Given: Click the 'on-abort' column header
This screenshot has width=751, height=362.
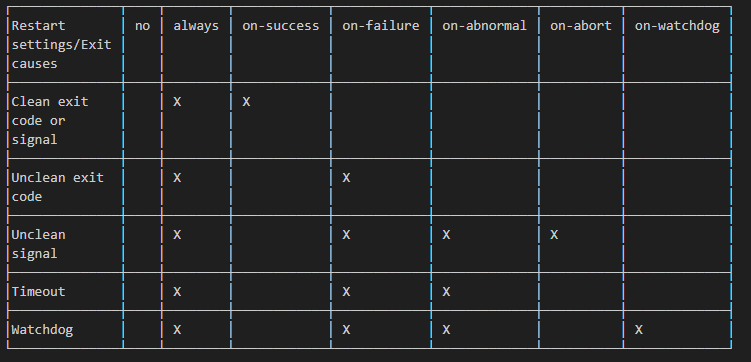Looking at the screenshot, I should point(581,26).
